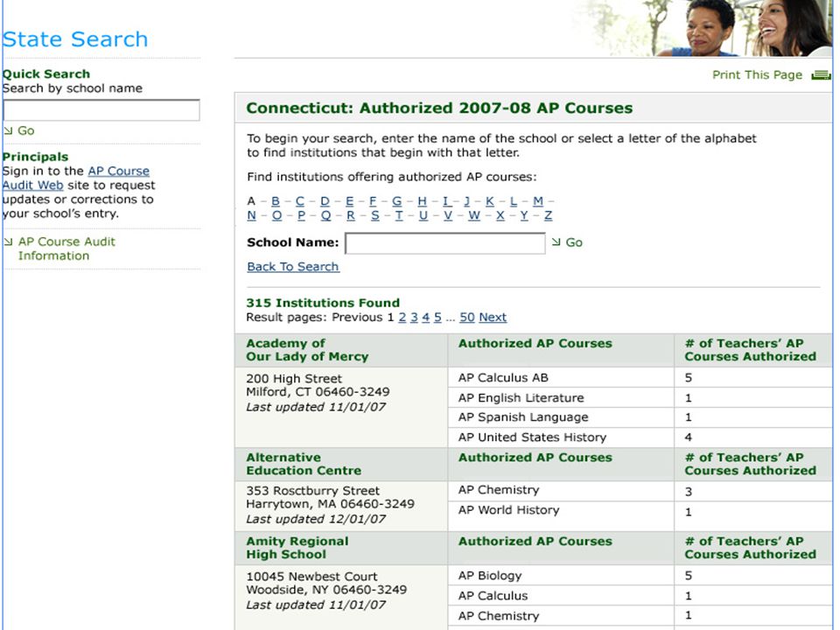Go to result page 4
Viewport: 840px width, 630px height.
point(426,317)
